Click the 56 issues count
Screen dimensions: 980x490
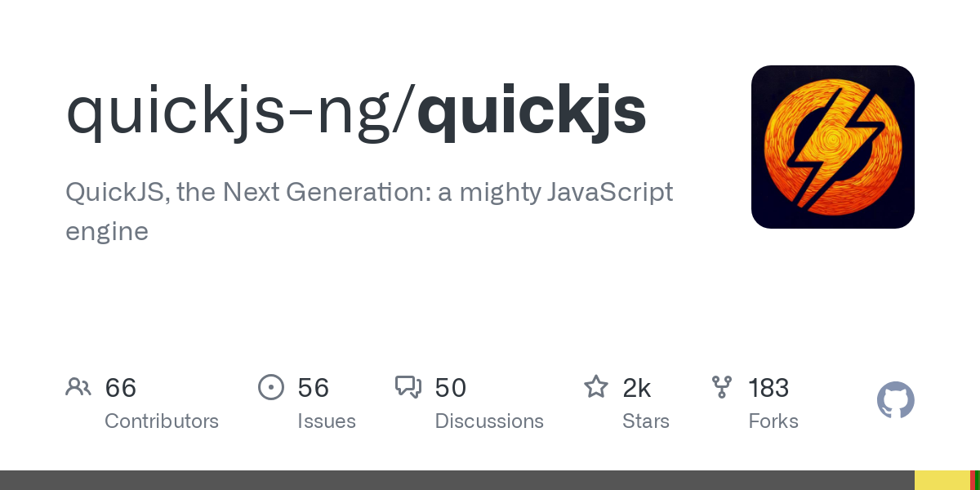[x=314, y=388]
